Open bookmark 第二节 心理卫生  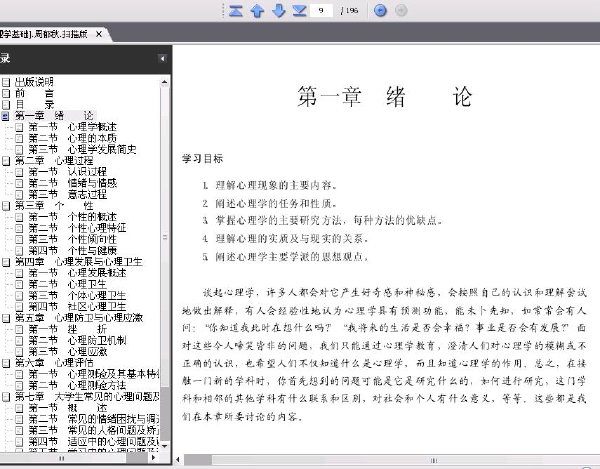tap(67, 284)
